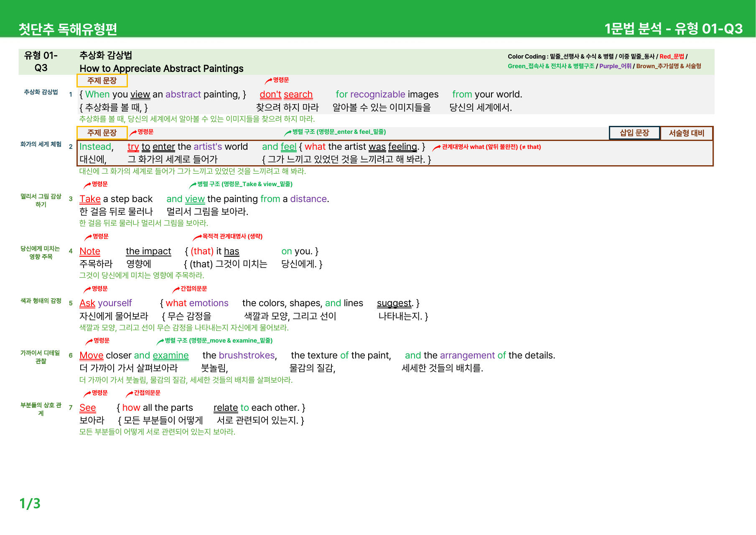Click the note "병렬 구조 (명령문_move & examine_밑줄)"
This screenshot has width=756, height=535.
click(219, 340)
